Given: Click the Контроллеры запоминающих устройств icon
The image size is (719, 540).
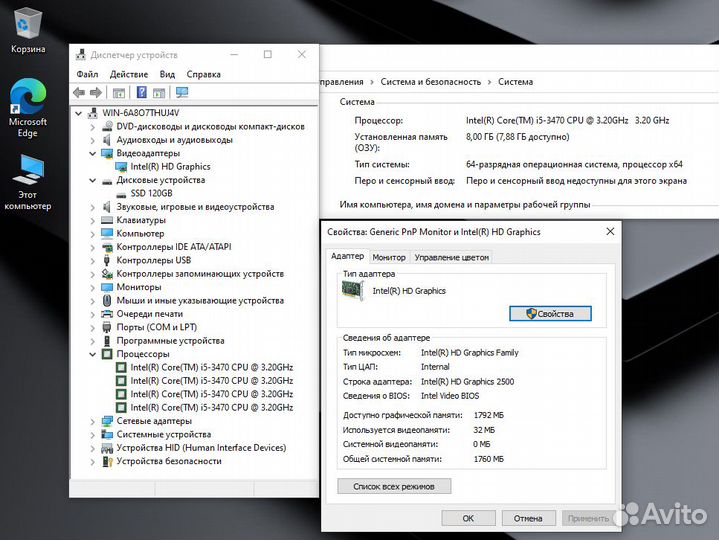Looking at the screenshot, I should pyautogui.click(x=107, y=274).
